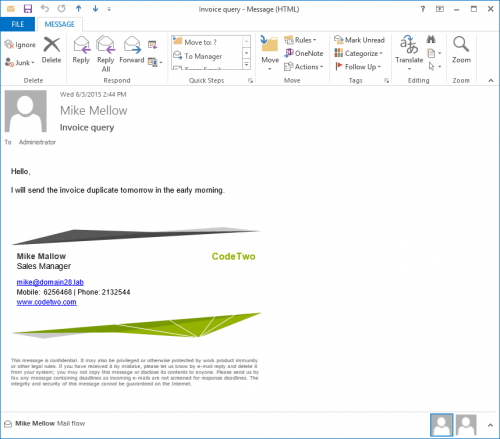Open www.codetwo.com link

46,302
